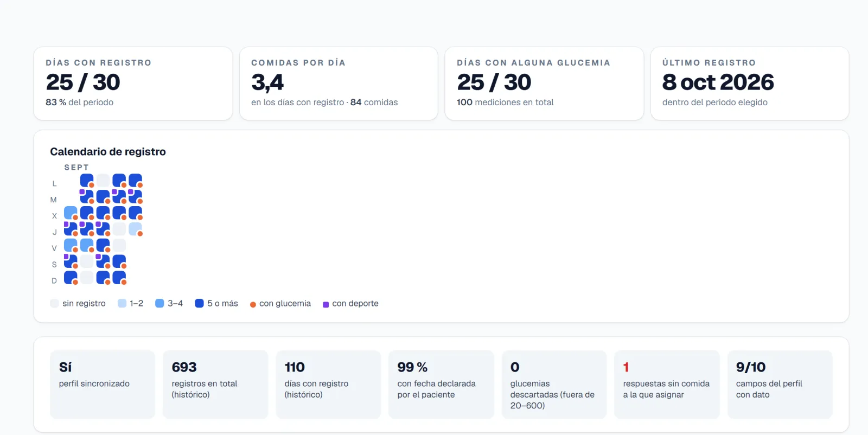Image resolution: width=868 pixels, height=435 pixels.
Task: Click the 'Sí' synced profile value
Action: click(x=66, y=367)
